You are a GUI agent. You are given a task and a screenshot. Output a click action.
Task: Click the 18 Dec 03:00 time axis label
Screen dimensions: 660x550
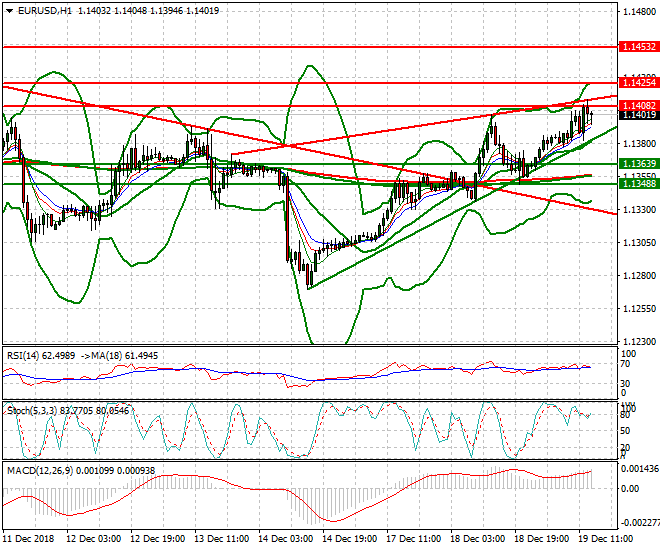click(478, 539)
